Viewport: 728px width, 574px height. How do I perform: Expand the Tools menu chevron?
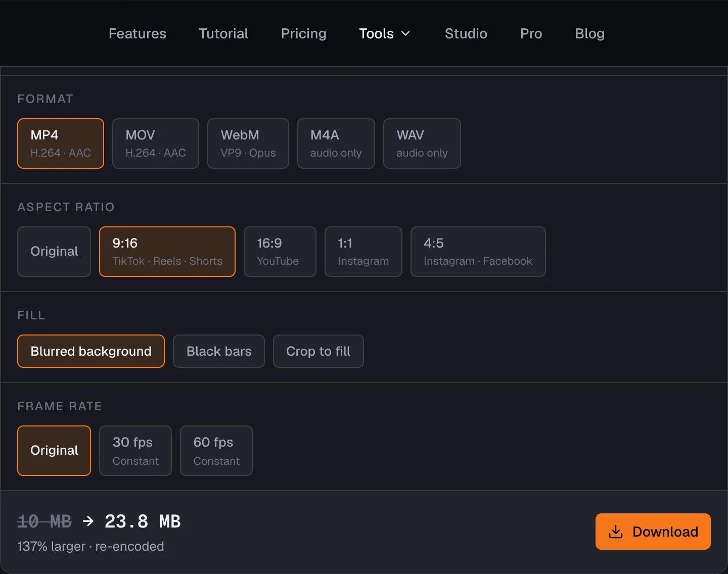pyautogui.click(x=405, y=33)
